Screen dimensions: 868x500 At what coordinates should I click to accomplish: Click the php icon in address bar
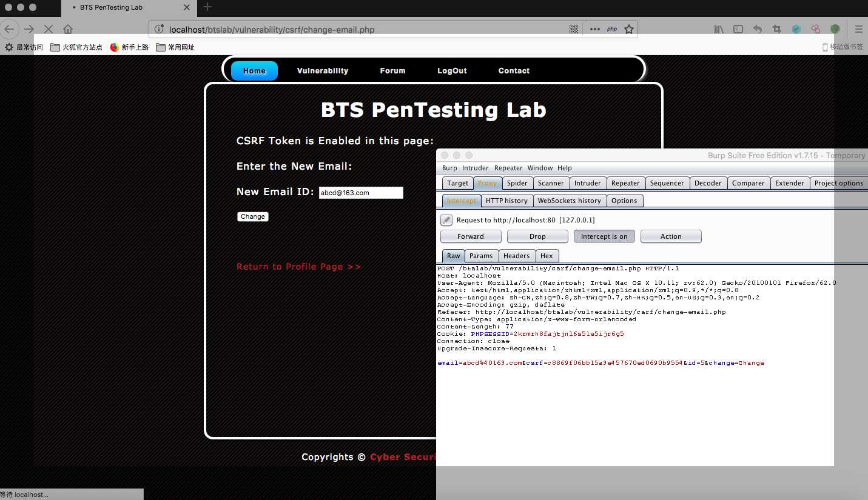click(x=612, y=29)
